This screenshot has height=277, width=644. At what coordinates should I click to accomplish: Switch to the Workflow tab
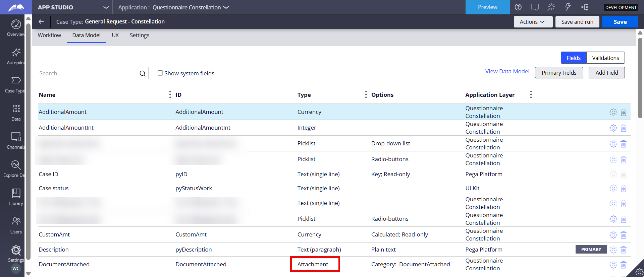tap(49, 35)
